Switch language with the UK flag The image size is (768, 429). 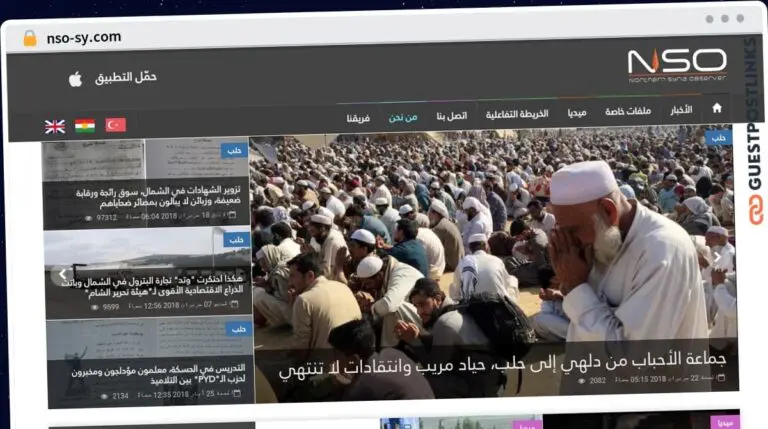coord(55,126)
